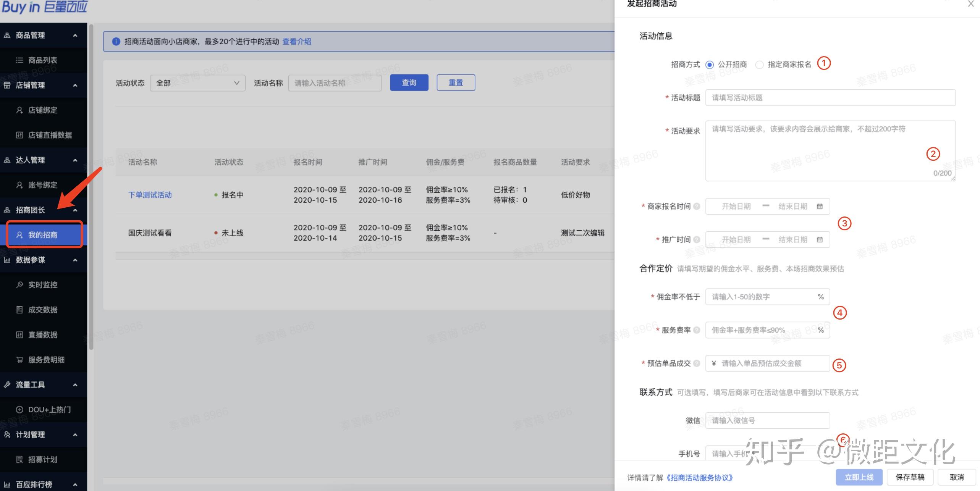980x491 pixels.
Task: Go to 我的招商 menu item
Action: pos(42,235)
